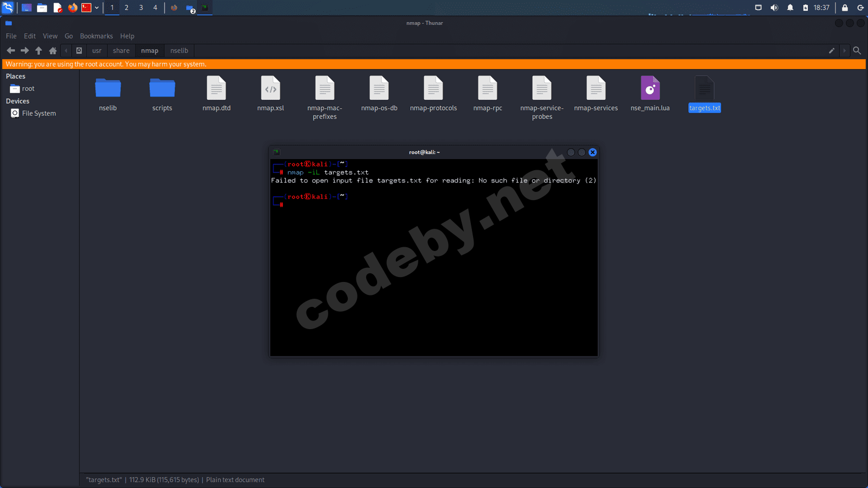Open the Edit menu in Thunar
The image size is (868, 488).
(30, 36)
